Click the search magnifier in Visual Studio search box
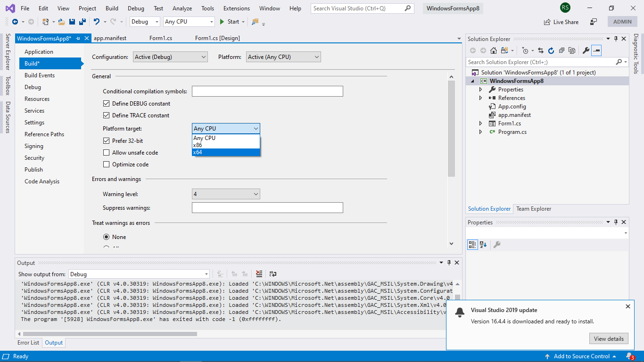The image size is (644, 362). point(408,8)
